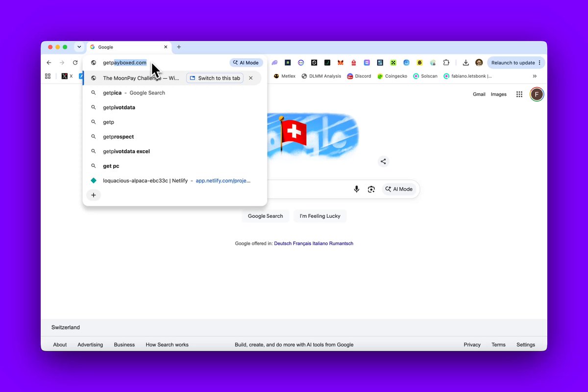Click AI Mode in the address bar
Screen dimensions: 588x392
pyautogui.click(x=246, y=63)
